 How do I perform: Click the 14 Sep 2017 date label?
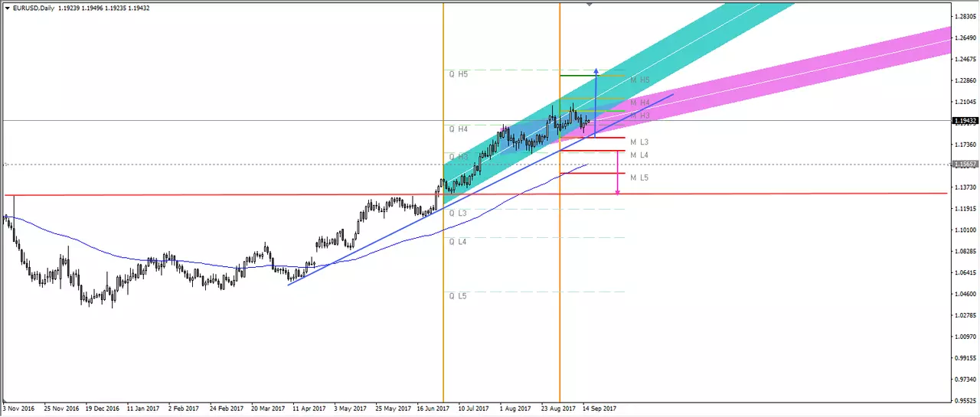click(599, 409)
